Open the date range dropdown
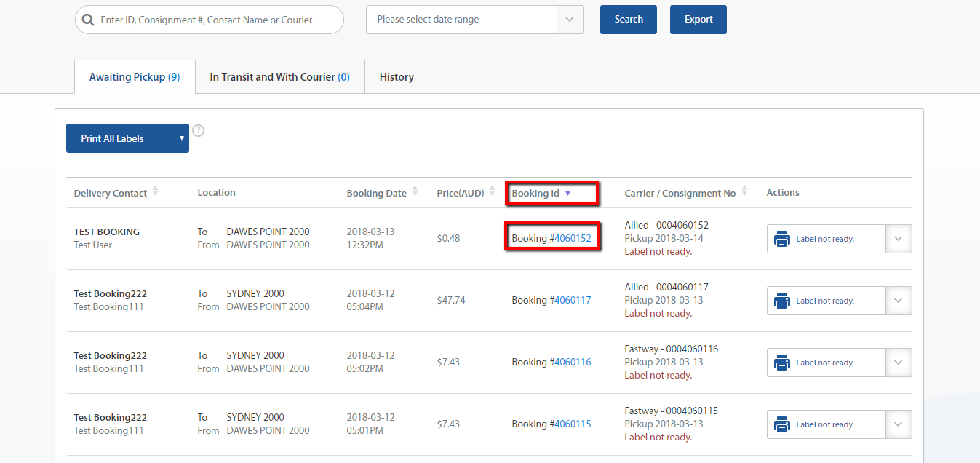The height and width of the screenshot is (463, 980). 570,20
